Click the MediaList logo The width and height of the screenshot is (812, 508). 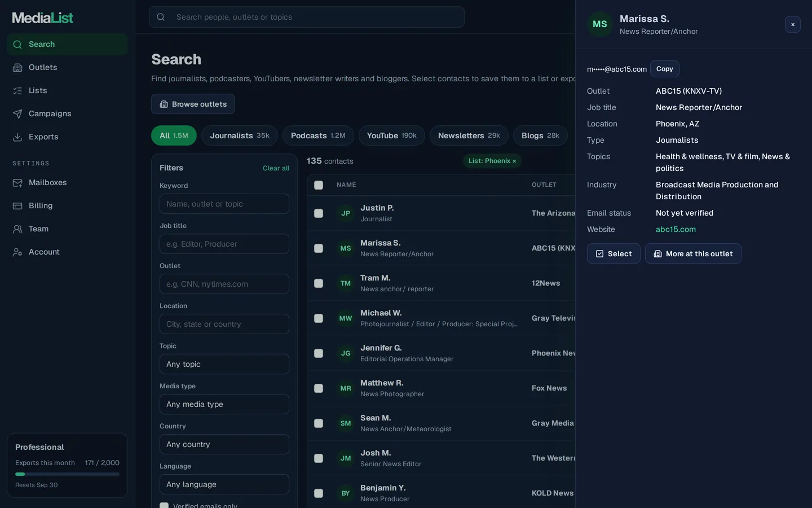tap(43, 17)
